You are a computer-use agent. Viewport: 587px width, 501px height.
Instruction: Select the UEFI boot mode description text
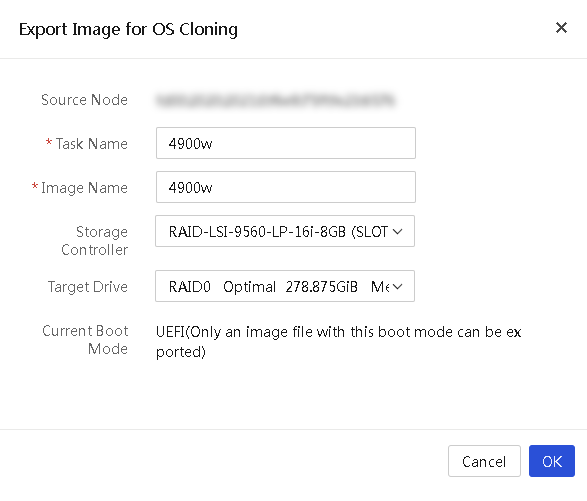(x=338, y=341)
